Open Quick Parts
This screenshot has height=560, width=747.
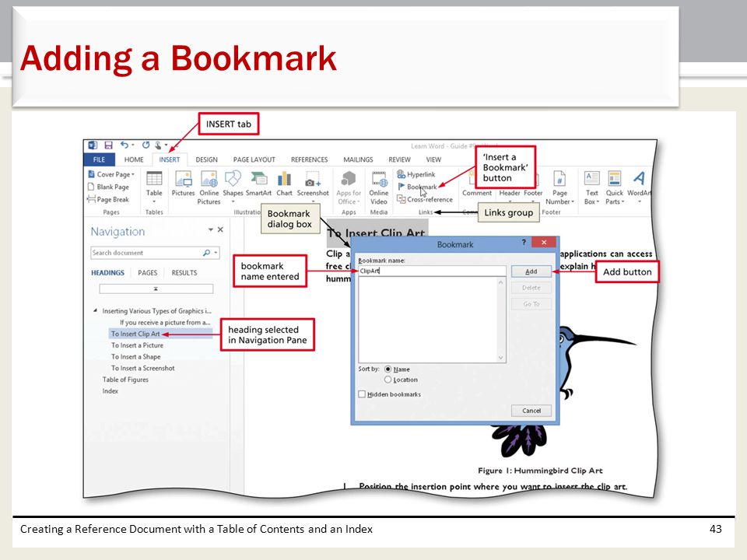615,187
